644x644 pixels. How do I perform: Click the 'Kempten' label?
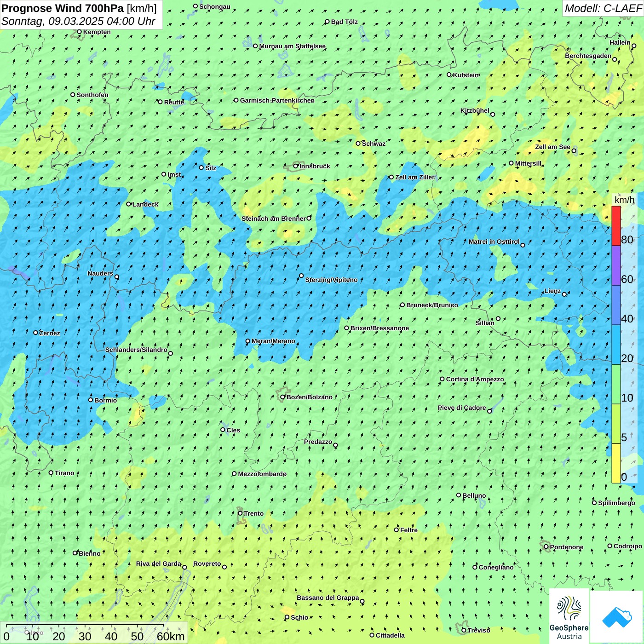(97, 32)
